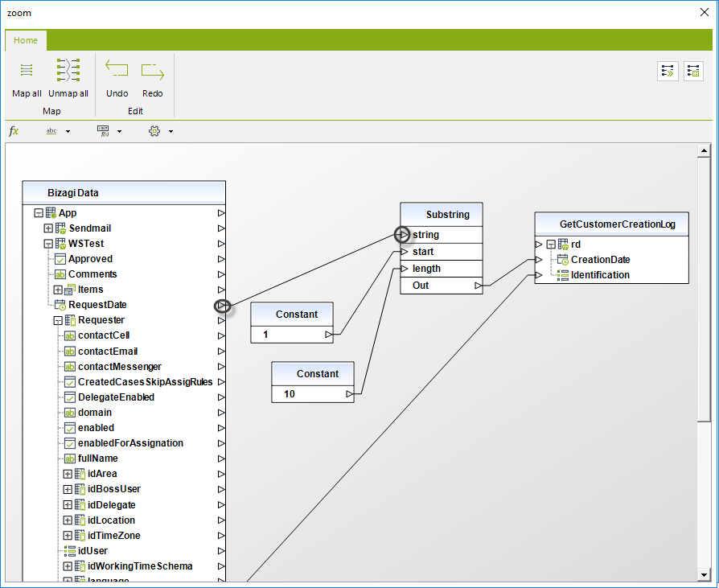719x588 pixels.
Task: Select the DelegateEnabled boolean attribute
Action: pyautogui.click(x=116, y=397)
